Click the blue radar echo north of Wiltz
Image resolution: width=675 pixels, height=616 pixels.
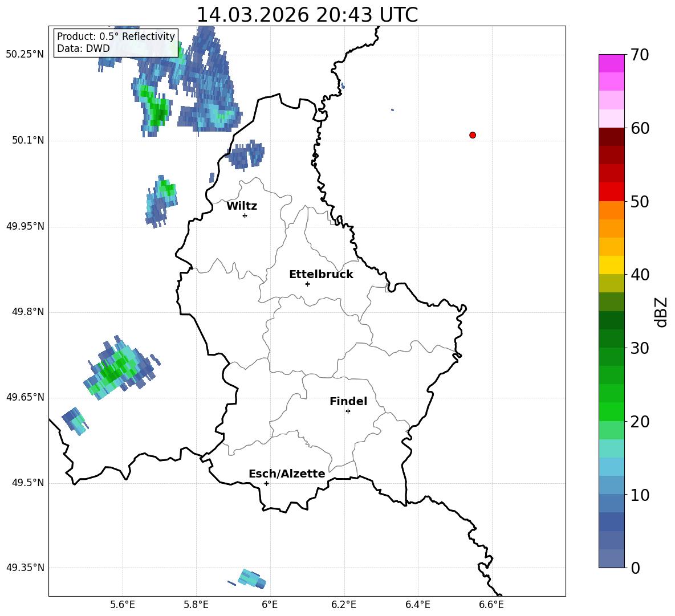[246, 155]
